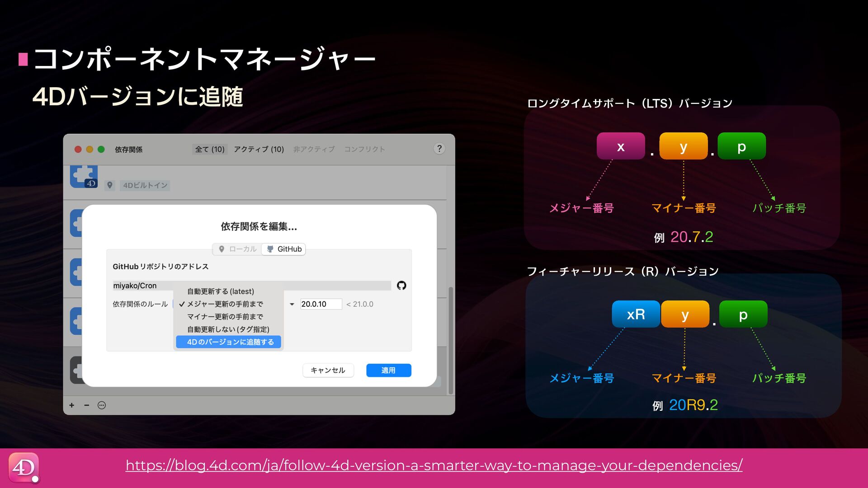Image resolution: width=868 pixels, height=488 pixels.
Task: Open the GitHub octocat icon next to the address
Action: click(x=401, y=286)
